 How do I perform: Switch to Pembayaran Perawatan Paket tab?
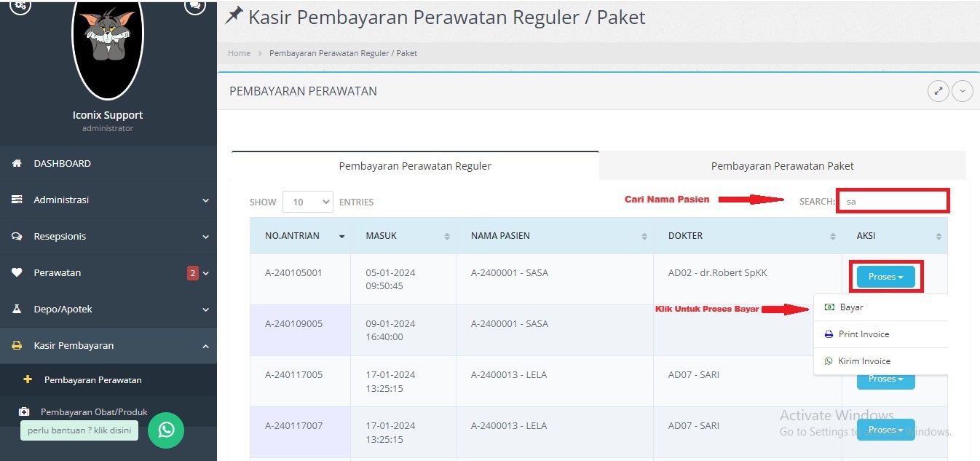pyautogui.click(x=782, y=166)
